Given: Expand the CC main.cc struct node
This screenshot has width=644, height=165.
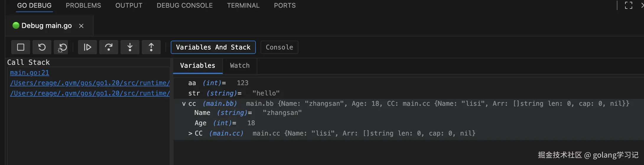Looking at the screenshot, I should (190, 133).
